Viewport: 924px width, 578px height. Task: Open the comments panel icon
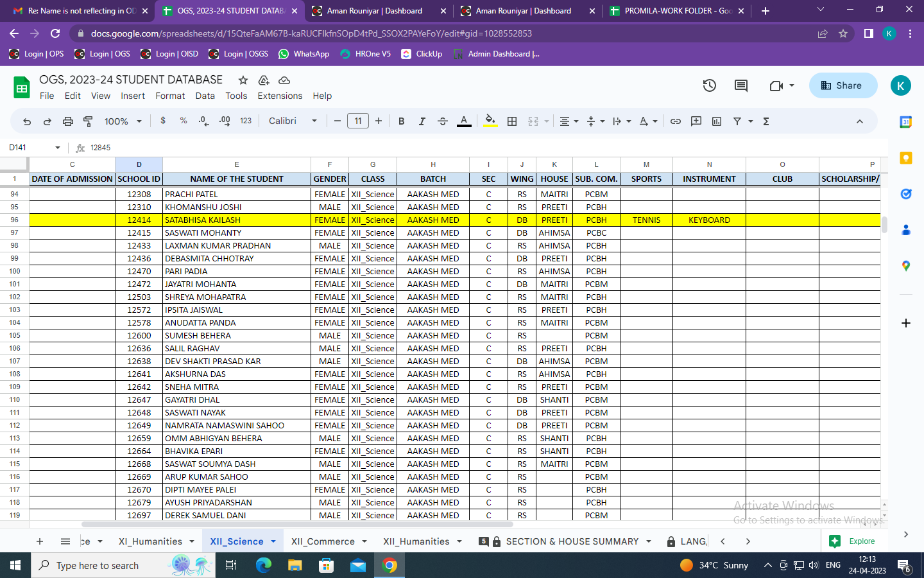[741, 85]
